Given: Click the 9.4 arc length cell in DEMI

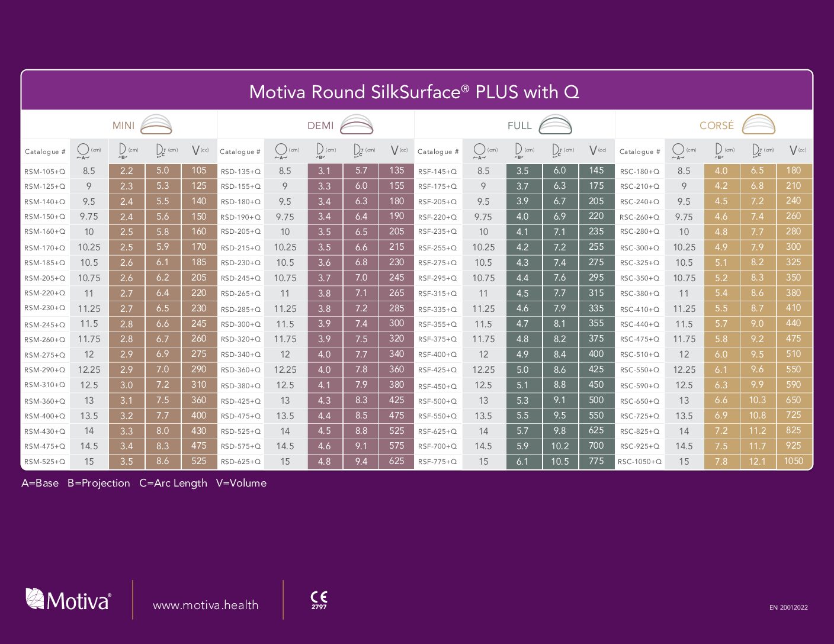Looking at the screenshot, I should (x=361, y=461).
